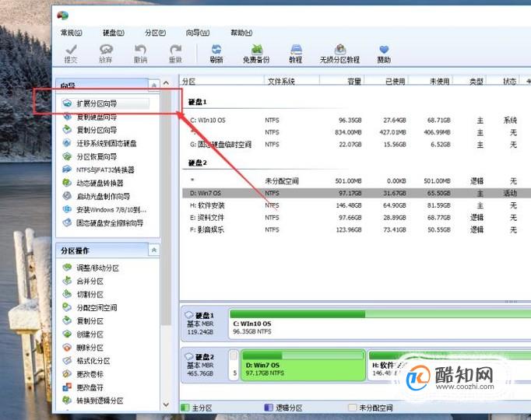Click the 未分配空间 legend swatch

pyautogui.click(x=353, y=408)
